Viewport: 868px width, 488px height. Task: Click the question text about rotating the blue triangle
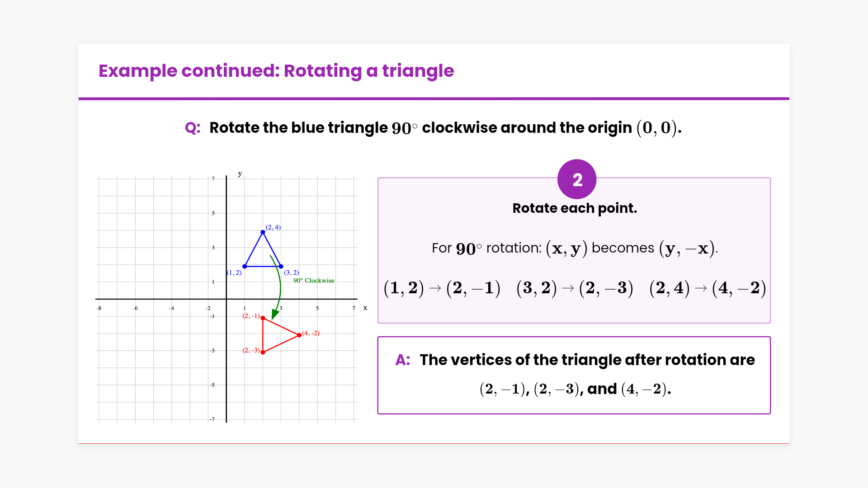(445, 128)
